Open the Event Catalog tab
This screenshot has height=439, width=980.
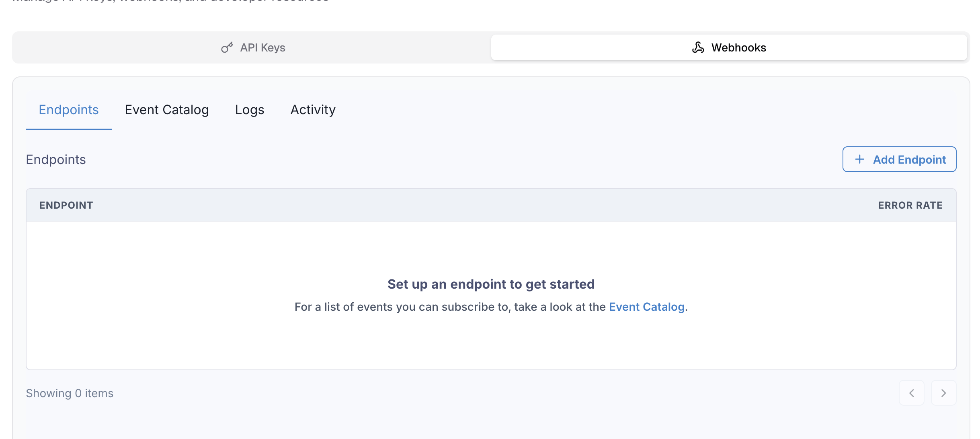166,109
